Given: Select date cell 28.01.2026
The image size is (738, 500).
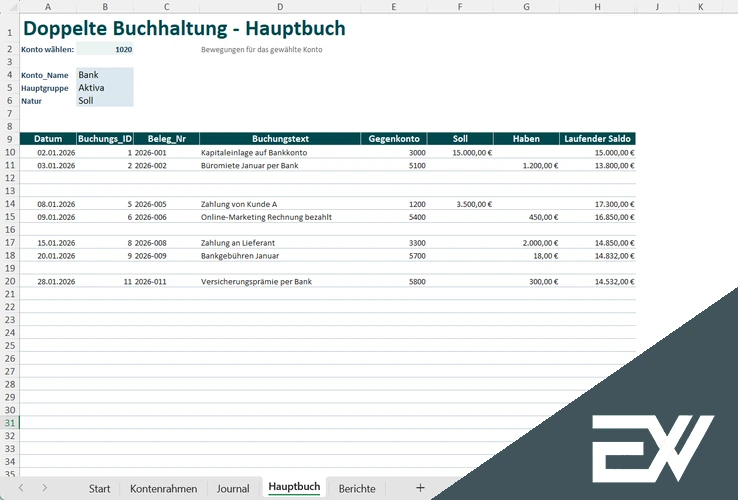Looking at the screenshot, I should [48, 282].
